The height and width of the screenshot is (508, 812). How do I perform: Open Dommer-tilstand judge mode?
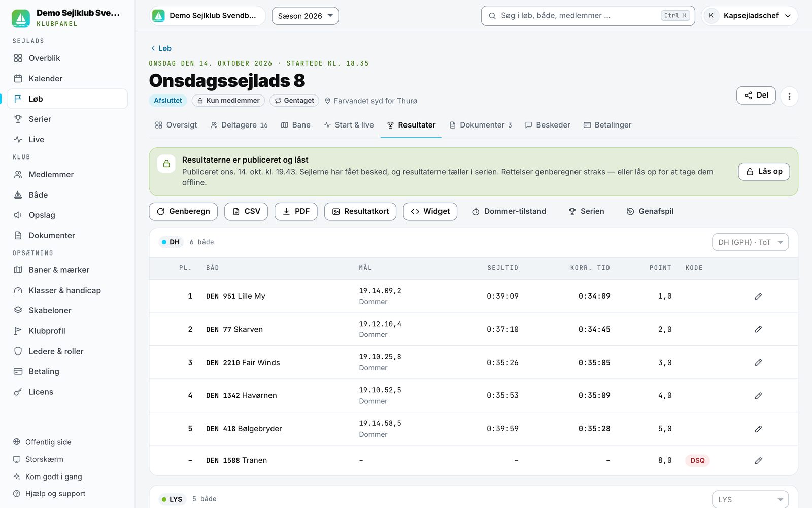[509, 211]
